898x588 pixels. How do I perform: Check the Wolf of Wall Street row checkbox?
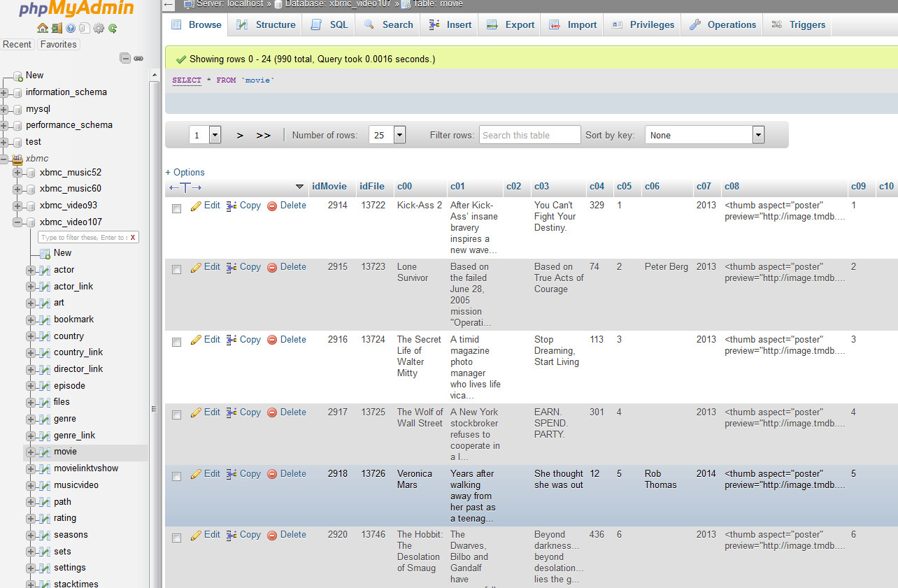pos(177,415)
